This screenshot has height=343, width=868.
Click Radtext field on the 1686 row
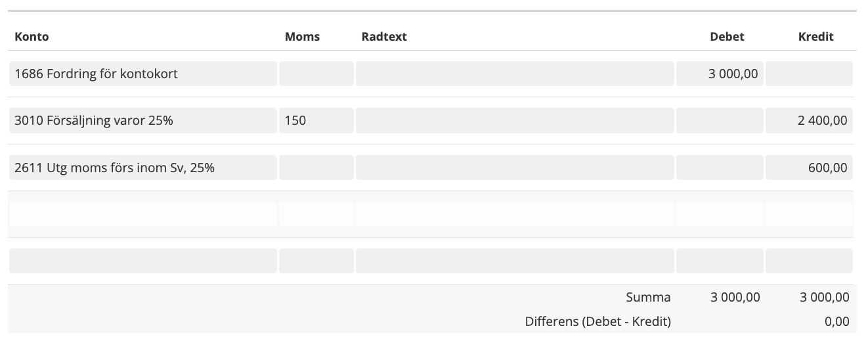pyautogui.click(x=515, y=74)
